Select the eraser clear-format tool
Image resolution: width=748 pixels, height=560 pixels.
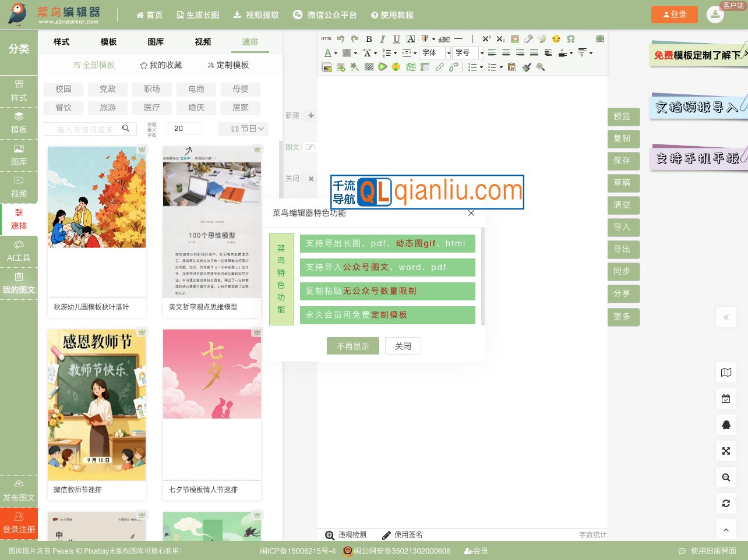click(x=528, y=39)
